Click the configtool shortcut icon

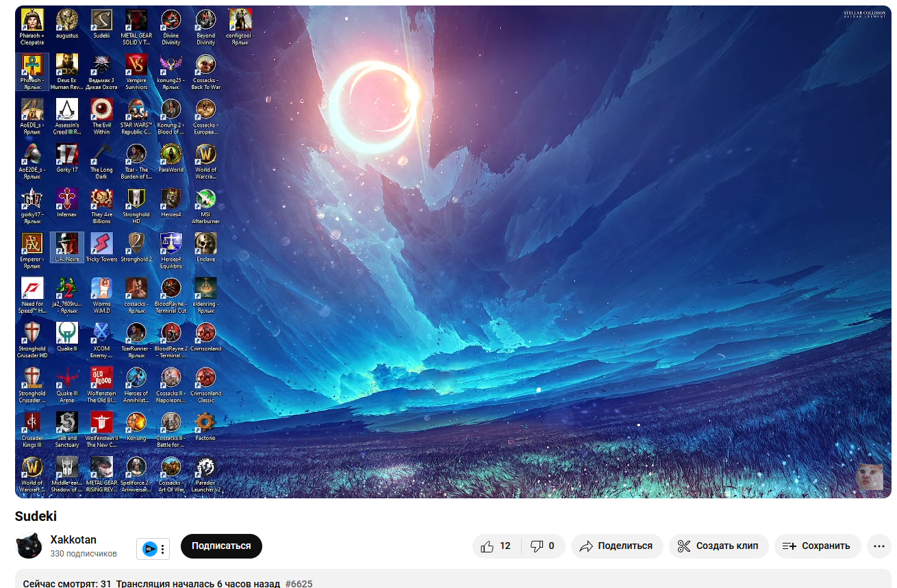tap(240, 27)
